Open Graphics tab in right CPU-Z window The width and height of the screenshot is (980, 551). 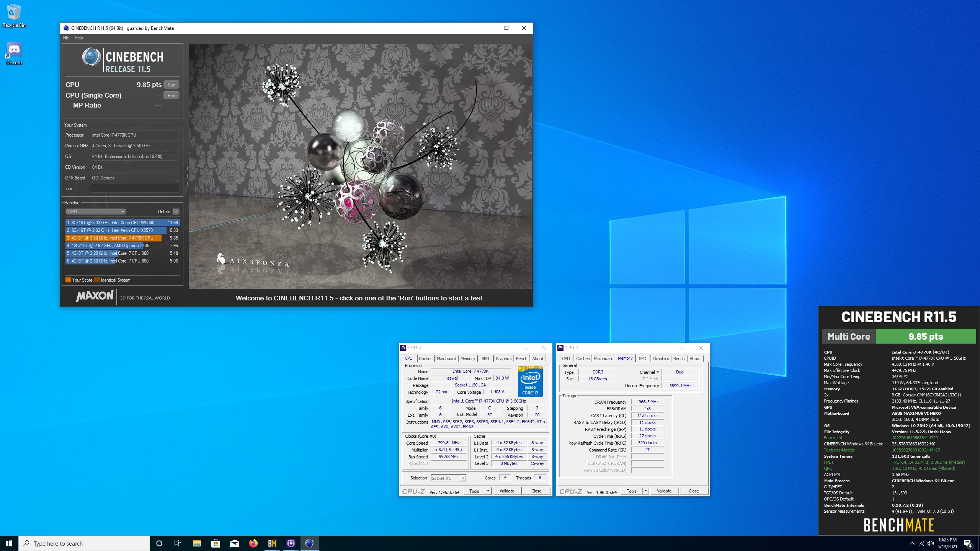point(661,359)
